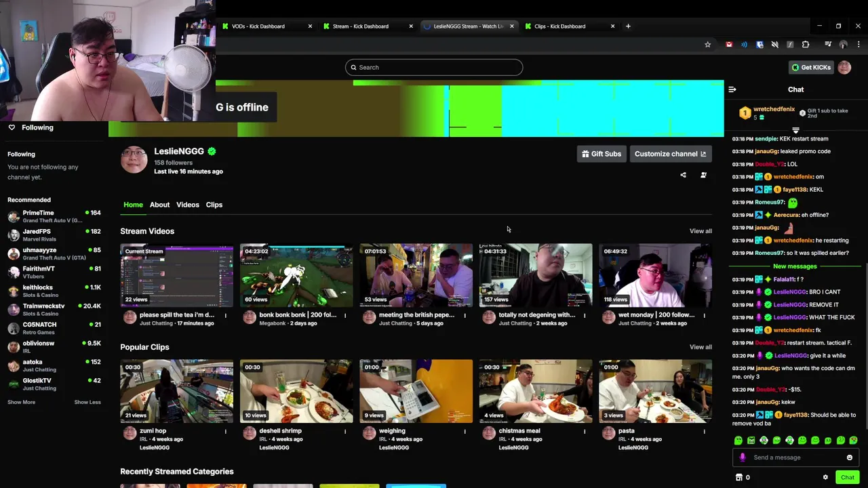Collapse recommended channels with Show Less
The width and height of the screenshot is (868, 488).
click(x=87, y=402)
